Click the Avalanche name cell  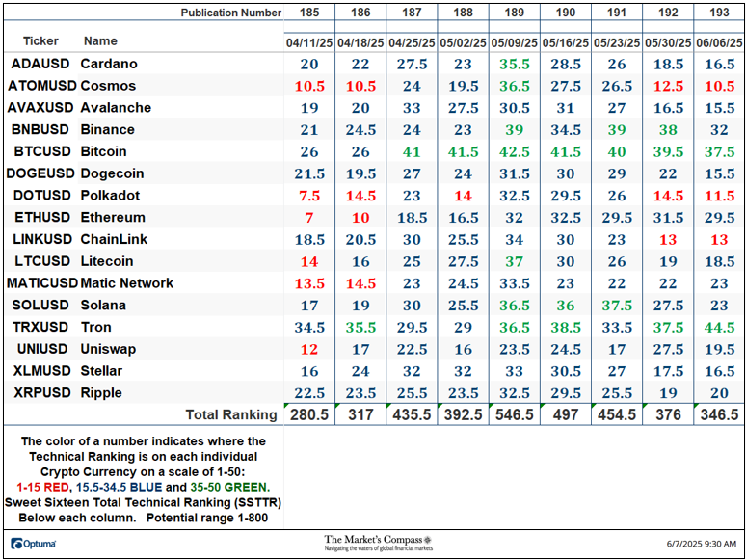116,108
